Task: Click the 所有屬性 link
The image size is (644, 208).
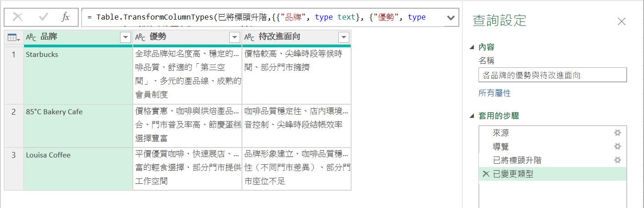Action: tap(494, 93)
